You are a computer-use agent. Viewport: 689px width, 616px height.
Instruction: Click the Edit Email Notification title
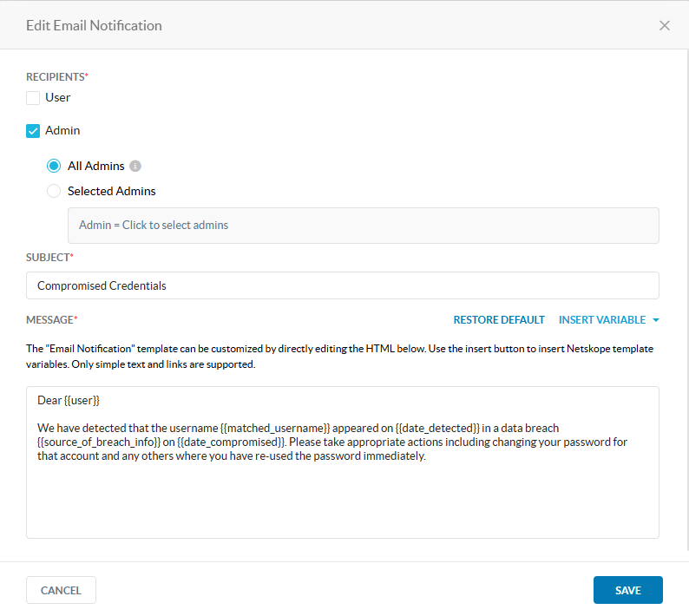point(94,25)
